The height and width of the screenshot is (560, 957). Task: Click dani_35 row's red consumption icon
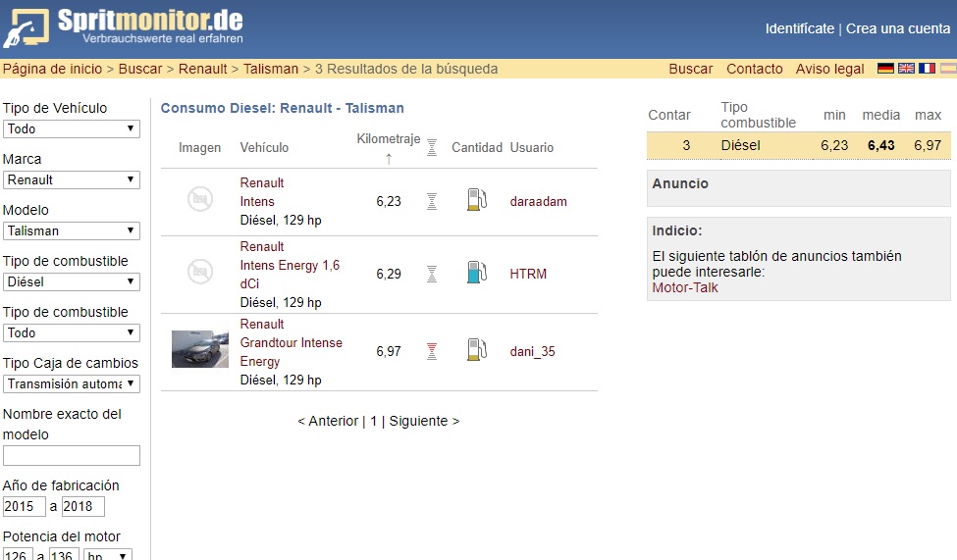coord(432,351)
